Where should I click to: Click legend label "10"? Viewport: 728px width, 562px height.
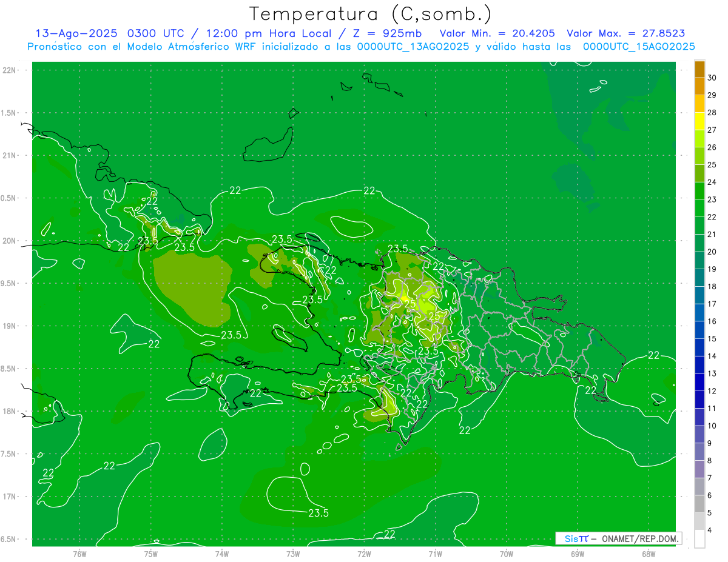point(712,426)
